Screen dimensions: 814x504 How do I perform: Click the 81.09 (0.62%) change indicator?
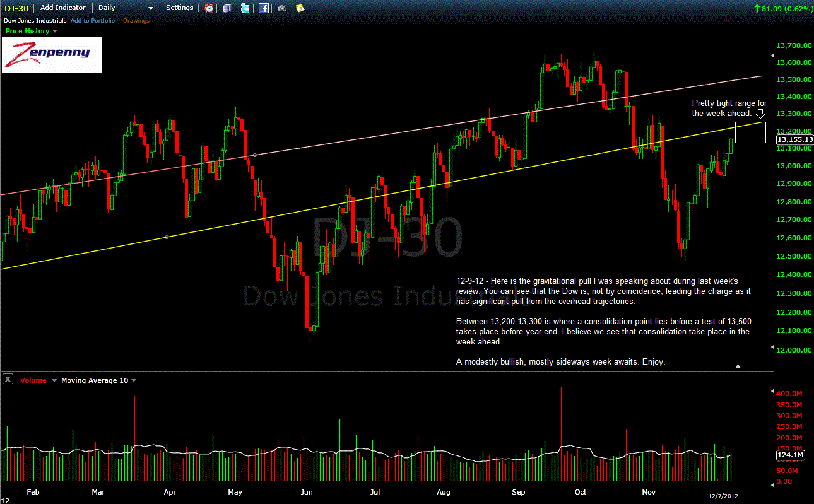(783, 9)
